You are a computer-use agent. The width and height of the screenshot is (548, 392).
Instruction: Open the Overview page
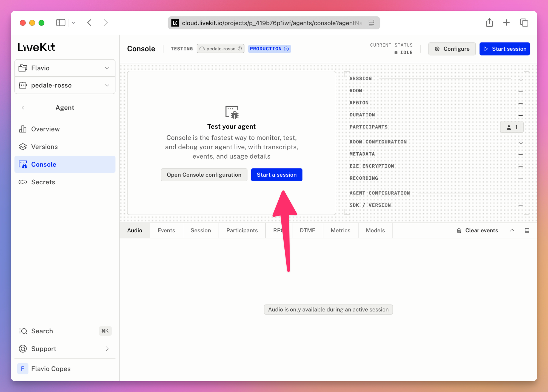(65, 129)
